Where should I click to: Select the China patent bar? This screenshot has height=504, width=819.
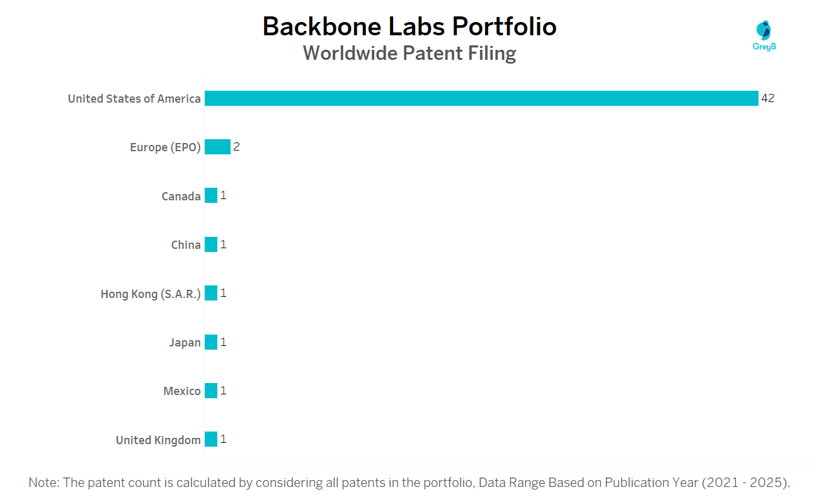pyautogui.click(x=211, y=244)
